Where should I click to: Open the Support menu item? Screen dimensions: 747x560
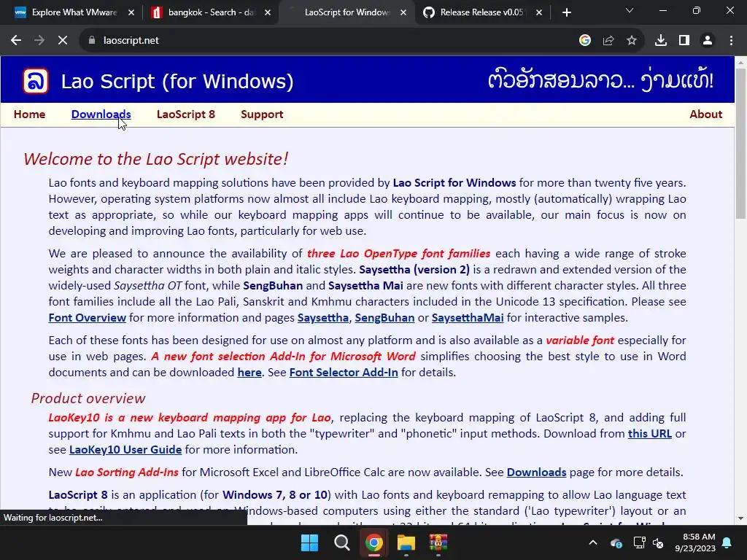(262, 114)
